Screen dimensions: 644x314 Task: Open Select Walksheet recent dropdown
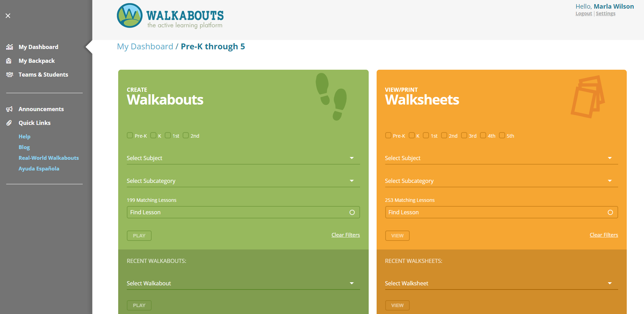501,283
